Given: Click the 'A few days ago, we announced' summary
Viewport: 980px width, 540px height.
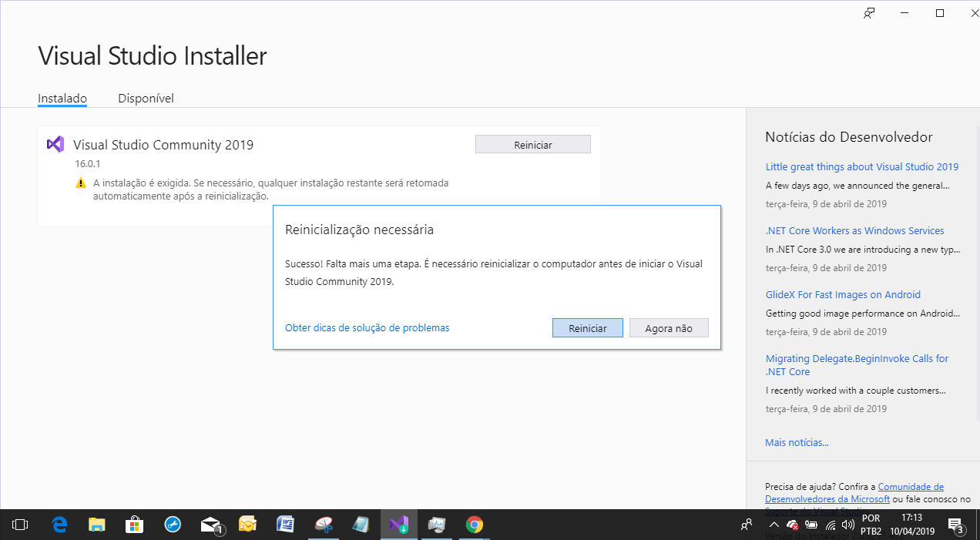Looking at the screenshot, I should [857, 186].
